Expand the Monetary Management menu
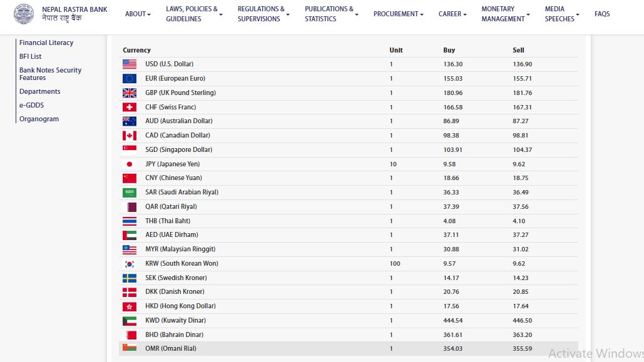The width and height of the screenshot is (644, 362). (505, 14)
